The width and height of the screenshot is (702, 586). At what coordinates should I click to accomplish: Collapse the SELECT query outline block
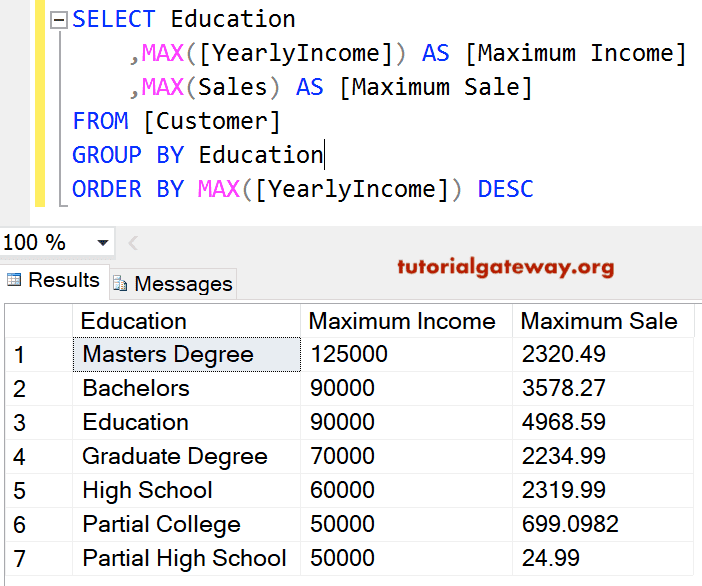[x=58, y=20]
